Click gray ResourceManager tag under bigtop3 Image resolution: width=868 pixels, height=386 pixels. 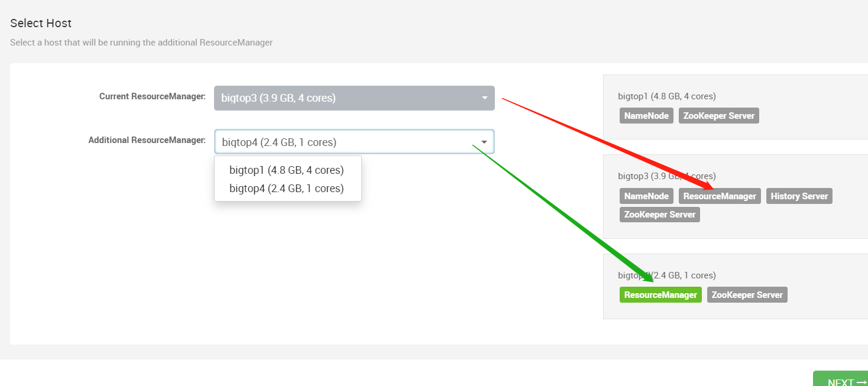tap(720, 196)
